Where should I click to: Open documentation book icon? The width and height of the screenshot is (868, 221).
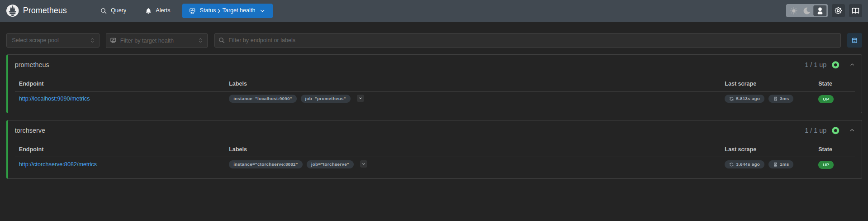coord(855,10)
